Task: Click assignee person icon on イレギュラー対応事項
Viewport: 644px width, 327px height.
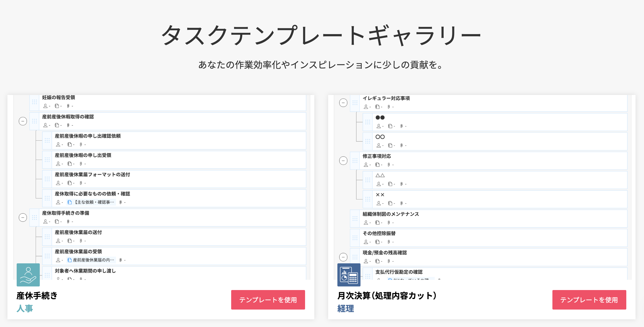Action: [x=366, y=107]
